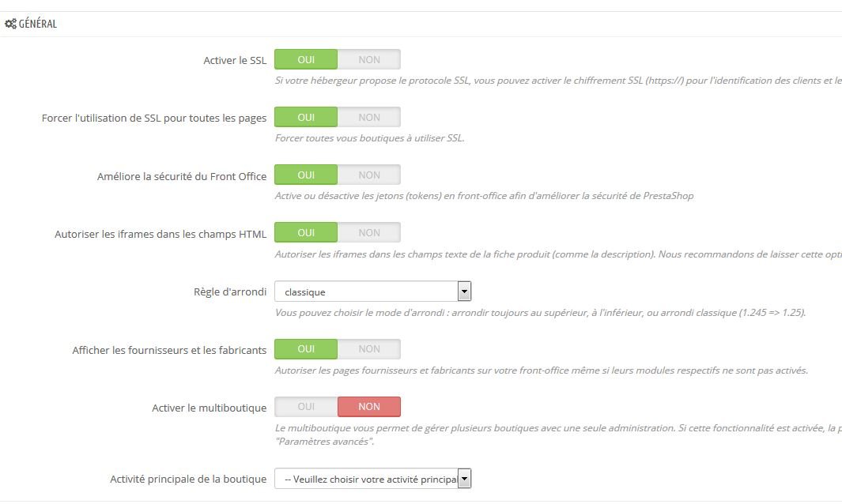Select OUI for Autoriser les iframes
Viewport: 842px width, 504px height.
coord(306,232)
